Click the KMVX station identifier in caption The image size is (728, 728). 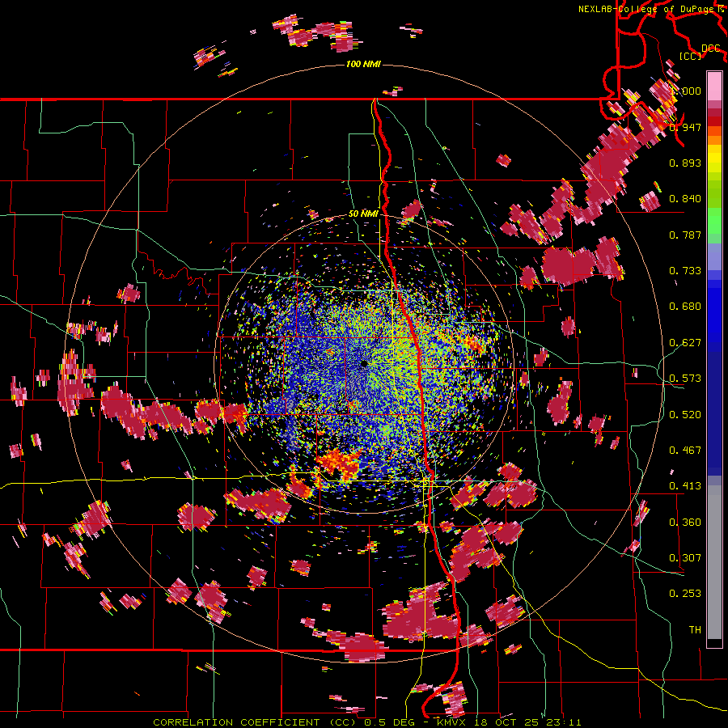click(451, 722)
